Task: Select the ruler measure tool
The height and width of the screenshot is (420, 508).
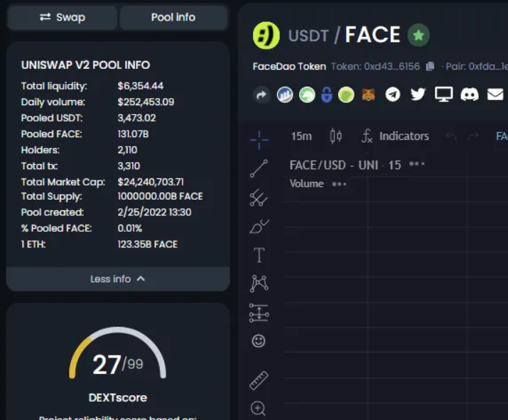Action: point(259,380)
